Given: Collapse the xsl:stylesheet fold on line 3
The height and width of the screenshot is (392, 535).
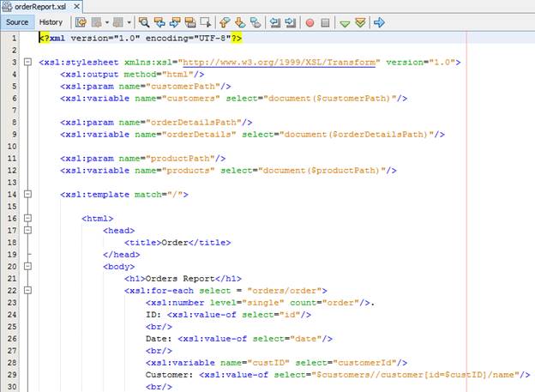Looking at the screenshot, I should tap(28, 62).
